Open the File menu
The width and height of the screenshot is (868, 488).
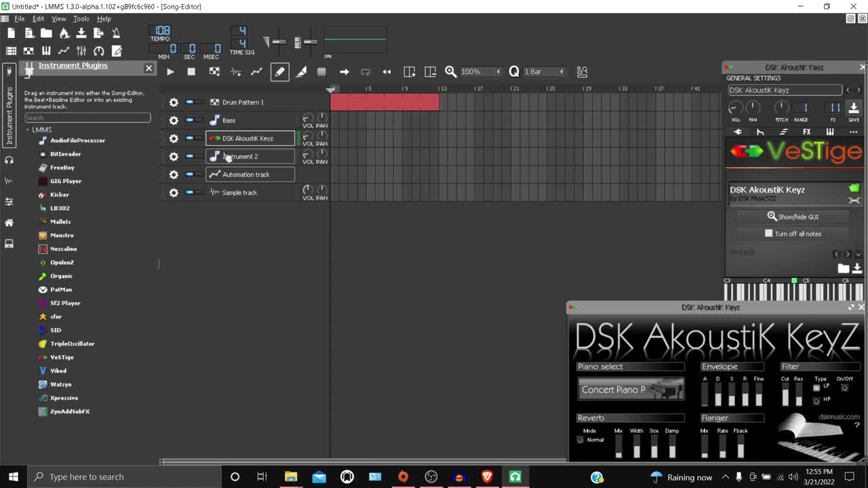(x=20, y=19)
